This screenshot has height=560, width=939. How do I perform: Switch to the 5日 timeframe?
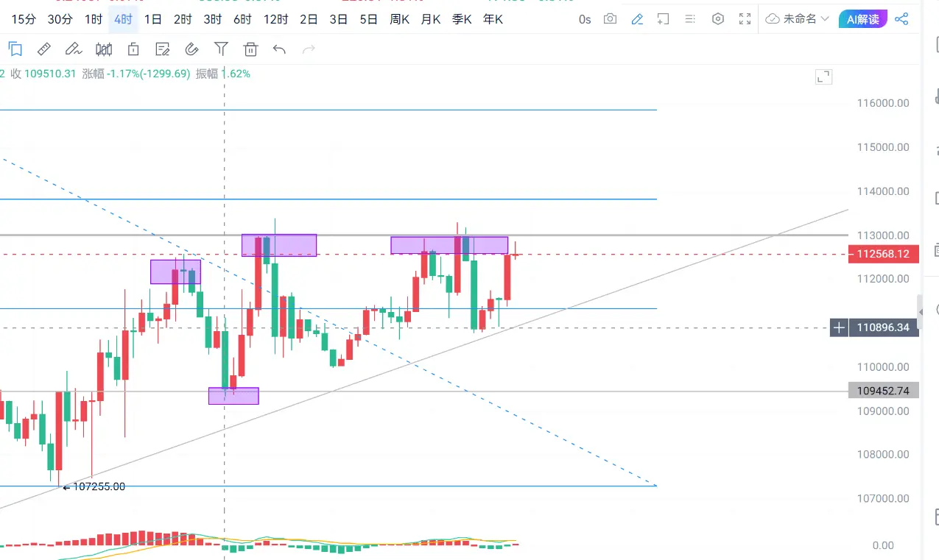[x=368, y=19]
